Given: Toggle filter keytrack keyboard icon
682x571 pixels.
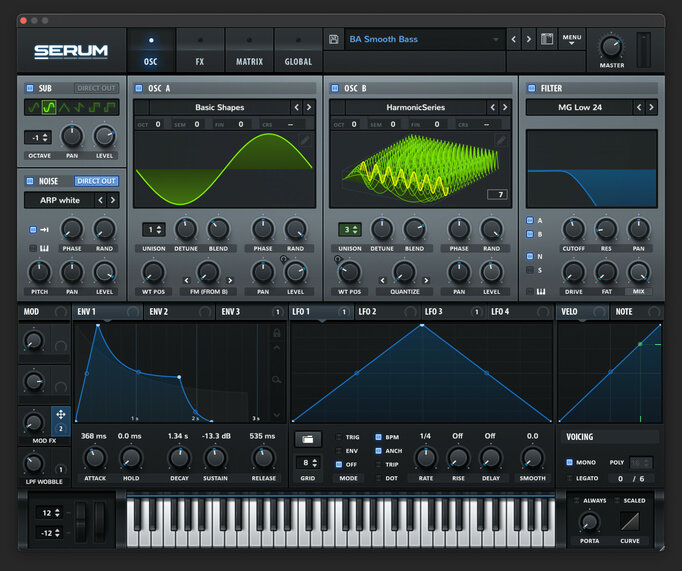Looking at the screenshot, I should 541,291.
